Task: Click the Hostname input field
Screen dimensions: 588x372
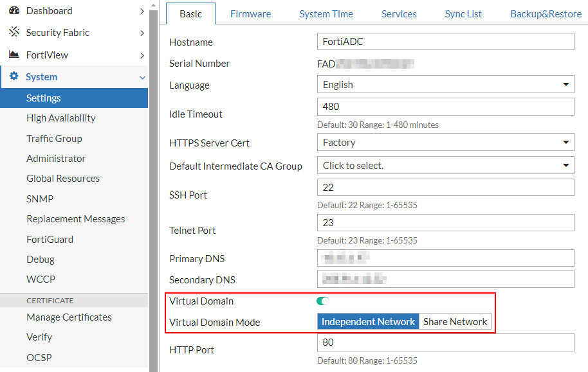Action: click(x=445, y=42)
